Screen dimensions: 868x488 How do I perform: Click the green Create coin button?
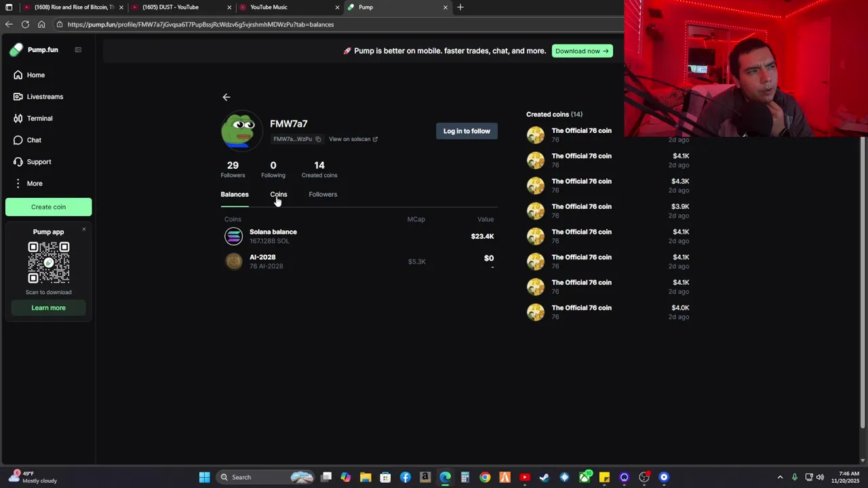48,207
